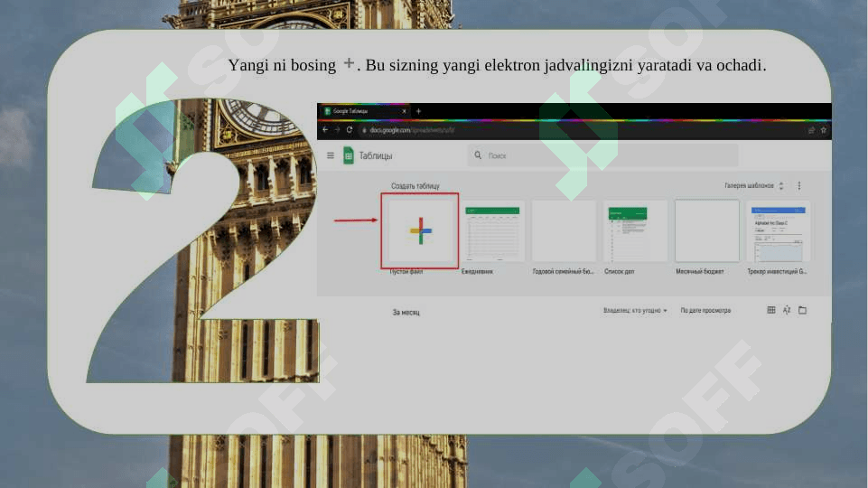This screenshot has width=868, height=488.
Task: Open the hamburger main menu in Таблицы
Action: [x=330, y=155]
